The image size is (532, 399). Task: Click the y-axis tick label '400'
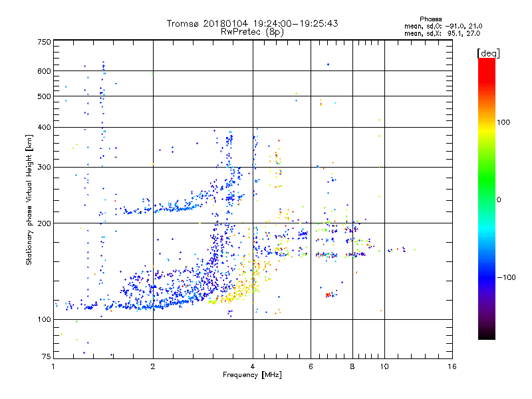tap(44, 127)
